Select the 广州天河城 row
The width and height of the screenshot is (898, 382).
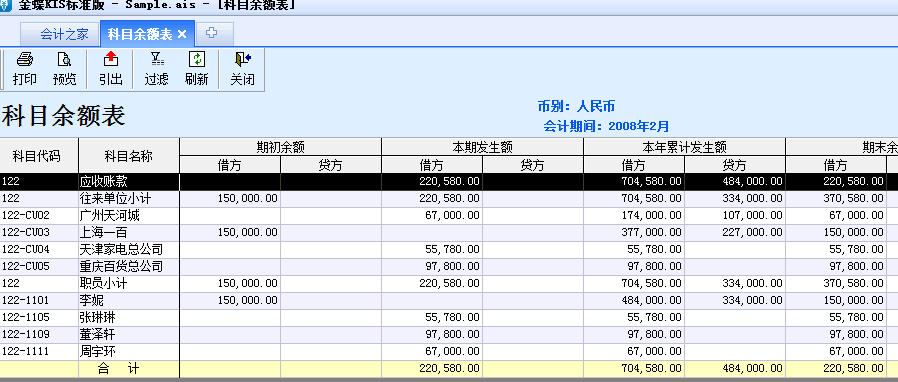(x=449, y=216)
